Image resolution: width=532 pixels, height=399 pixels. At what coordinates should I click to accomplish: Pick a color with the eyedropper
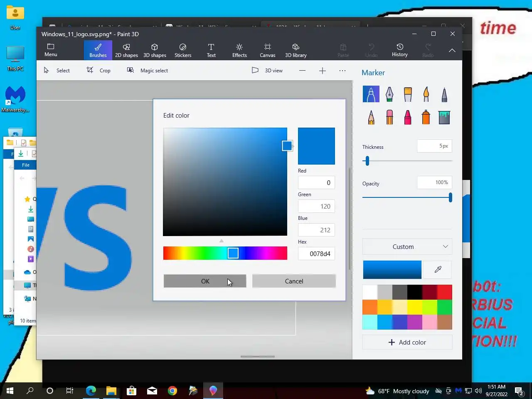coord(438,270)
